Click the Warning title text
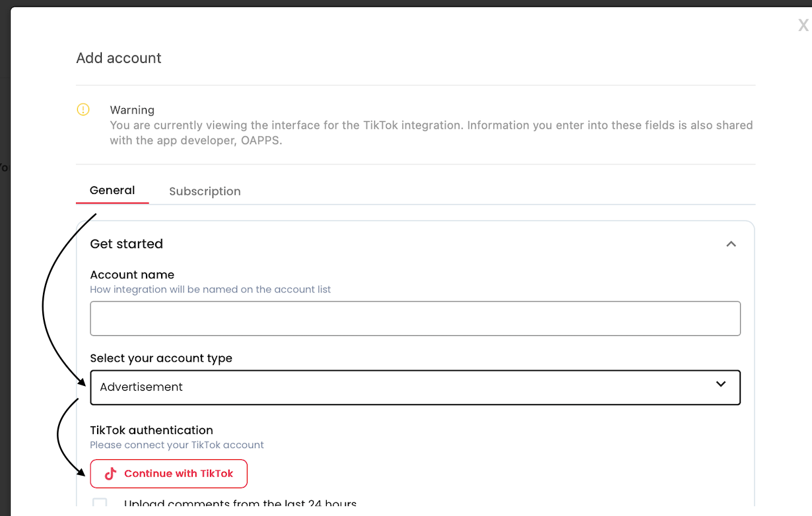 click(132, 110)
